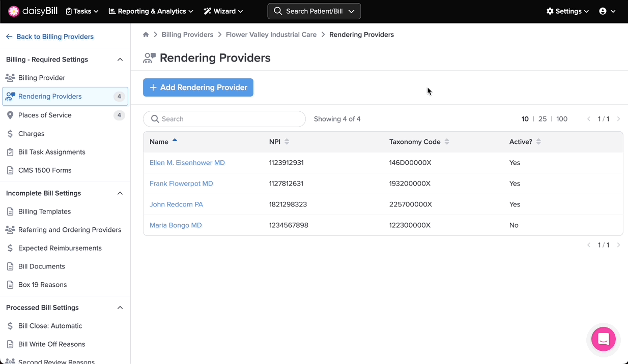Open the user account menu icon
628x364 pixels.
pos(603,11)
